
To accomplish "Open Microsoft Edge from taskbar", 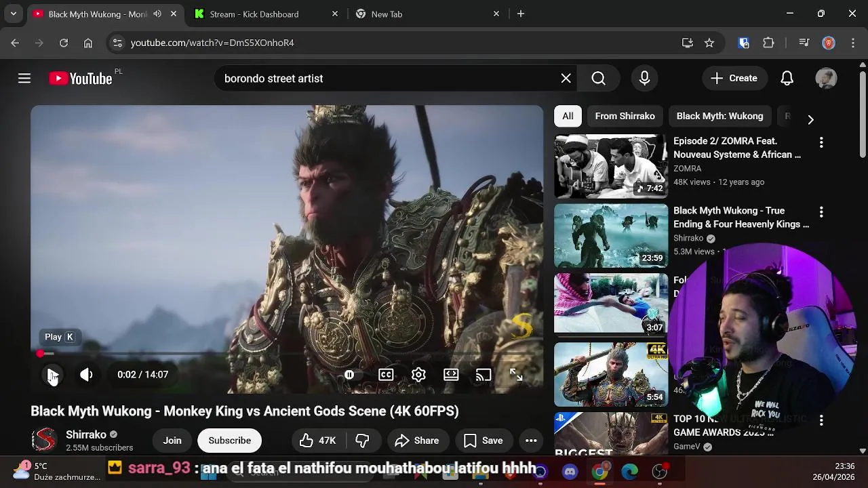I will [x=629, y=472].
